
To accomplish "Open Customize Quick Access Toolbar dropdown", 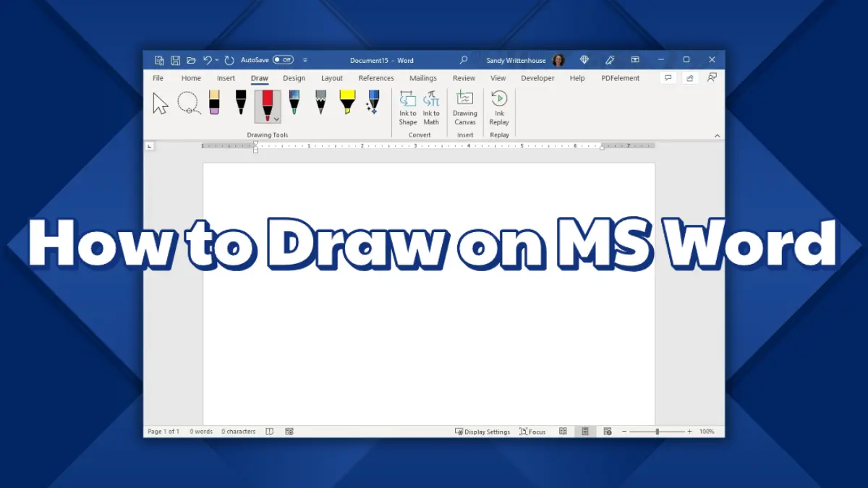I will point(305,60).
